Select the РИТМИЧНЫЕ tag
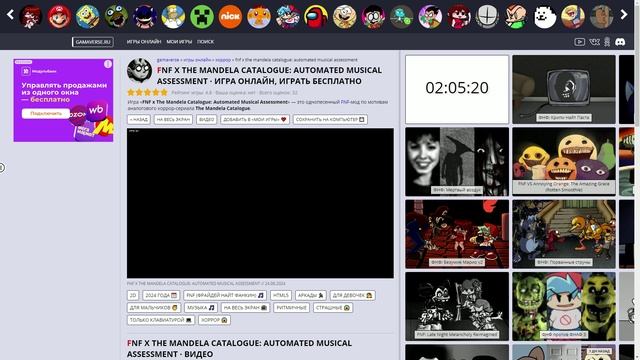This screenshot has height=360, width=640. 291,308
